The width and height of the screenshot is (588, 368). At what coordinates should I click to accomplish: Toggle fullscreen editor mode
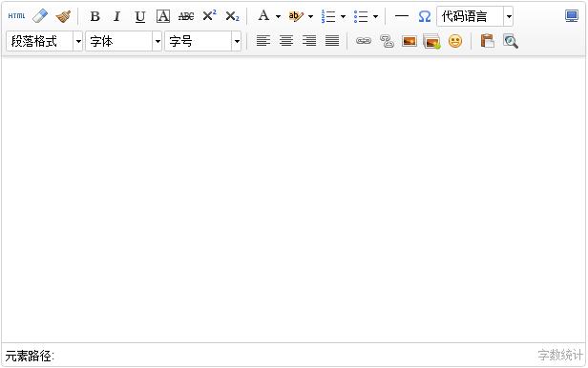tap(572, 16)
